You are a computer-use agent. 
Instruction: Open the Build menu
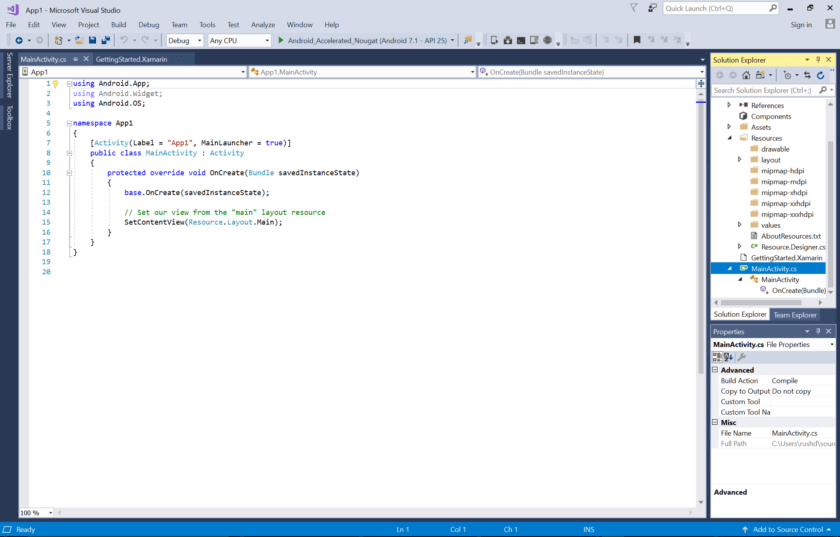118,25
